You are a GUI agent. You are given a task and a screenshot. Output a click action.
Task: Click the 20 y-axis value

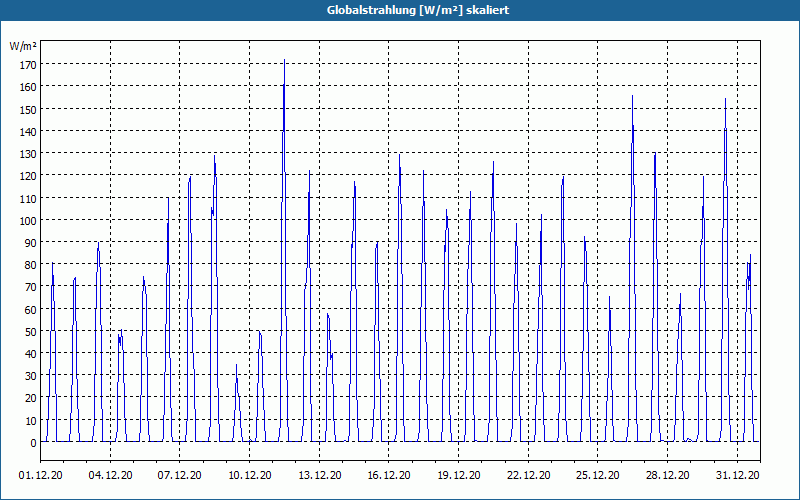[x=30, y=398]
